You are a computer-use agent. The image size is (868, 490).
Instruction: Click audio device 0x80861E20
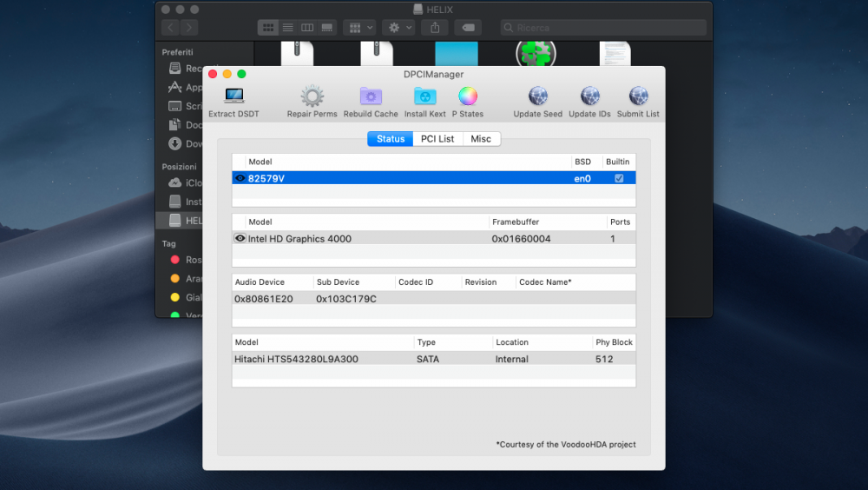(x=264, y=299)
